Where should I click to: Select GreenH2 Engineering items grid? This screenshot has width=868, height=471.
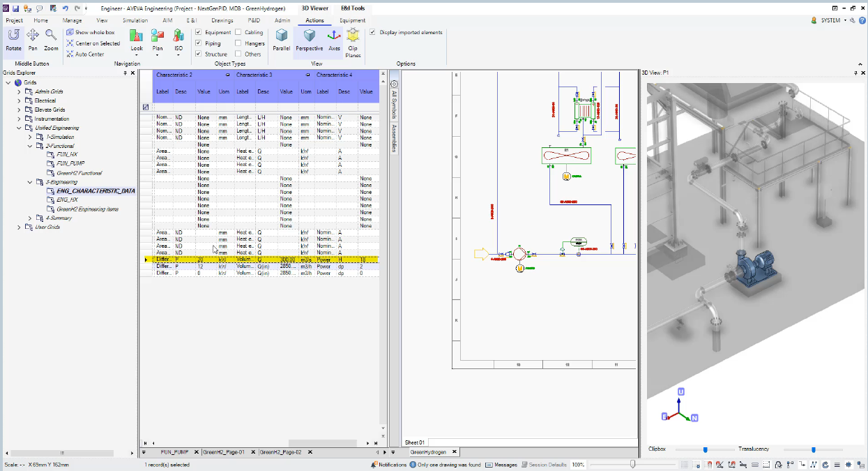pyautogui.click(x=87, y=209)
